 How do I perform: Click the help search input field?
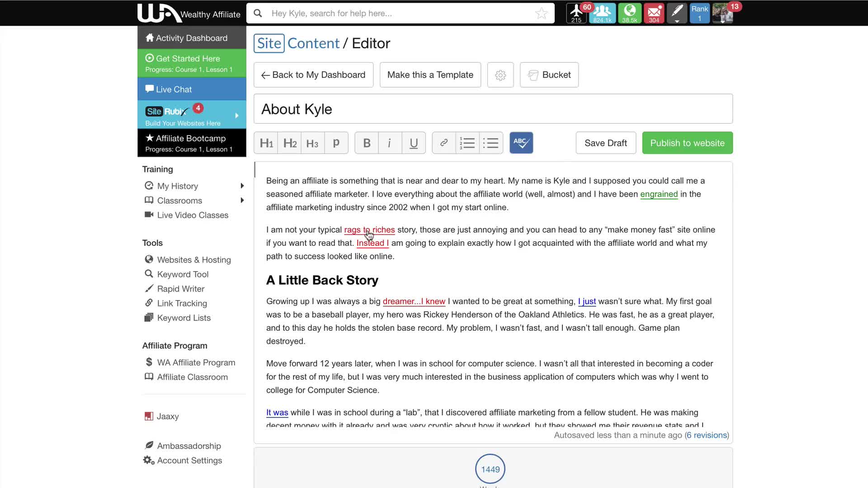[x=400, y=14]
